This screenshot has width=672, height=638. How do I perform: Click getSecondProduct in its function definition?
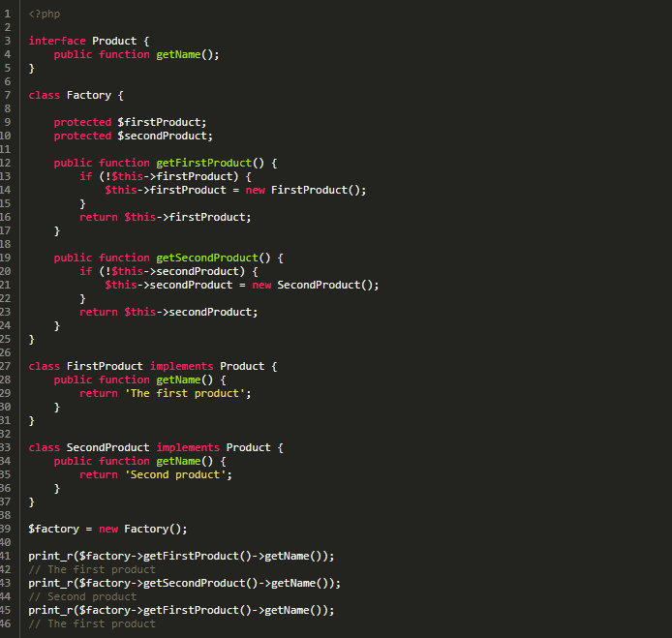pyautogui.click(x=206, y=258)
